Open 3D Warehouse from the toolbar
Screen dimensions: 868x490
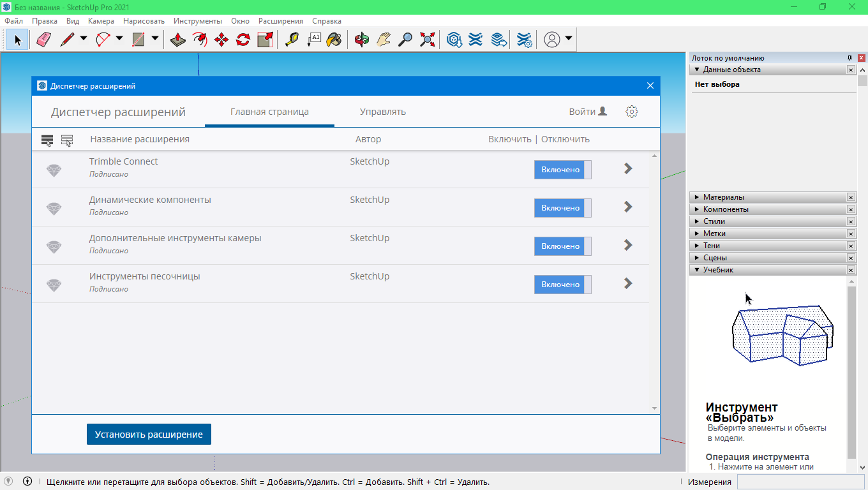[454, 40]
